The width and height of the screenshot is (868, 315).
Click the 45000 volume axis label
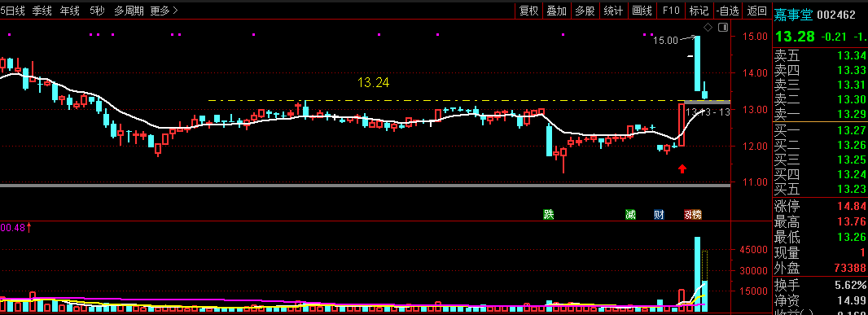point(754,250)
